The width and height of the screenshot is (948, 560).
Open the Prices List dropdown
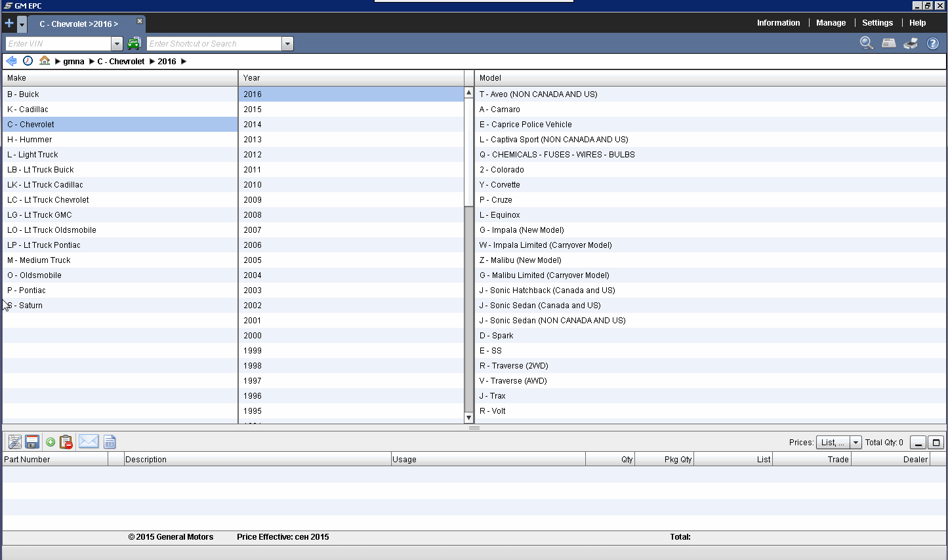click(x=855, y=443)
